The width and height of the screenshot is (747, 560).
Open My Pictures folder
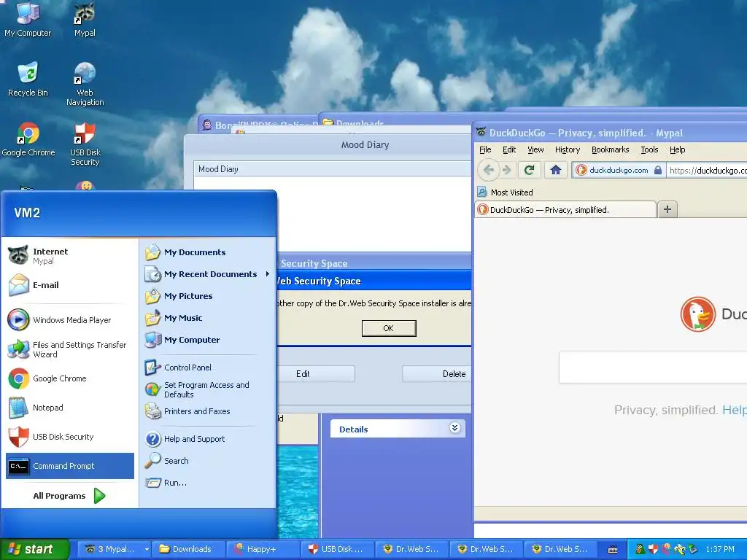(208, 296)
